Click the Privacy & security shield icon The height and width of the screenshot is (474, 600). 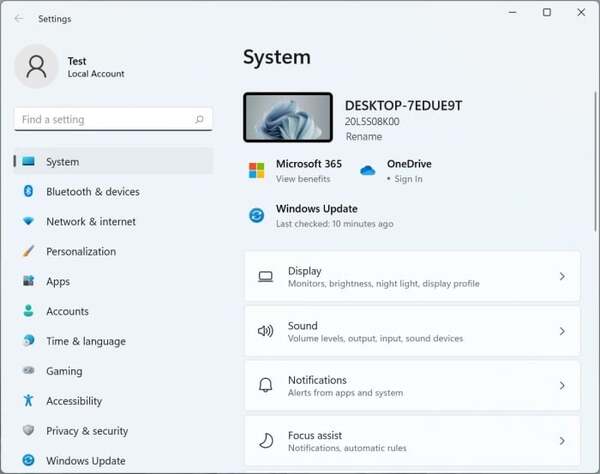point(28,431)
